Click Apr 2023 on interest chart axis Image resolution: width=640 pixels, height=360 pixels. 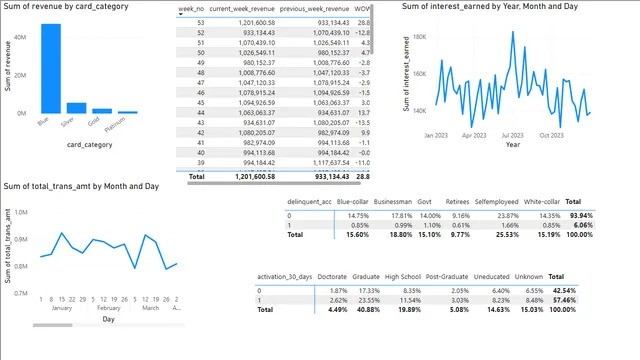tap(474, 136)
